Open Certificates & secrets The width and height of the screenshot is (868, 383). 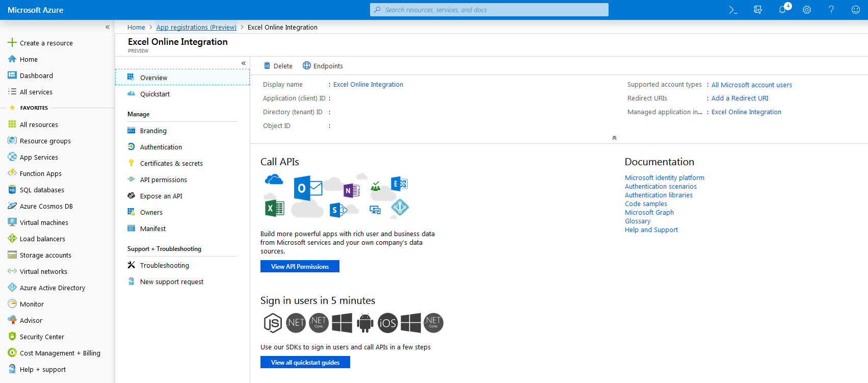[x=171, y=164]
